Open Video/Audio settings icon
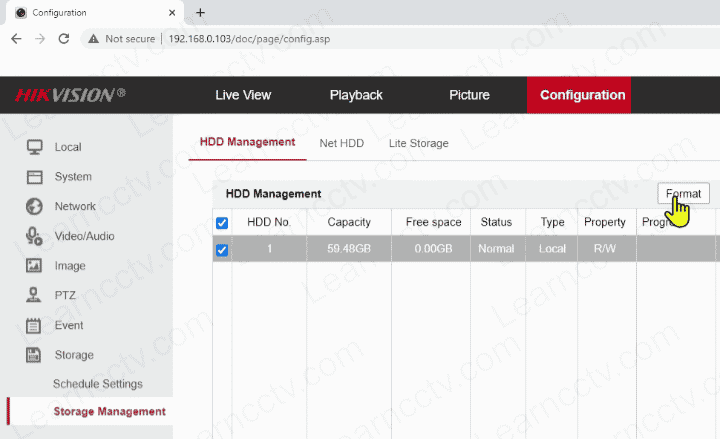The height and width of the screenshot is (439, 720). (34, 236)
